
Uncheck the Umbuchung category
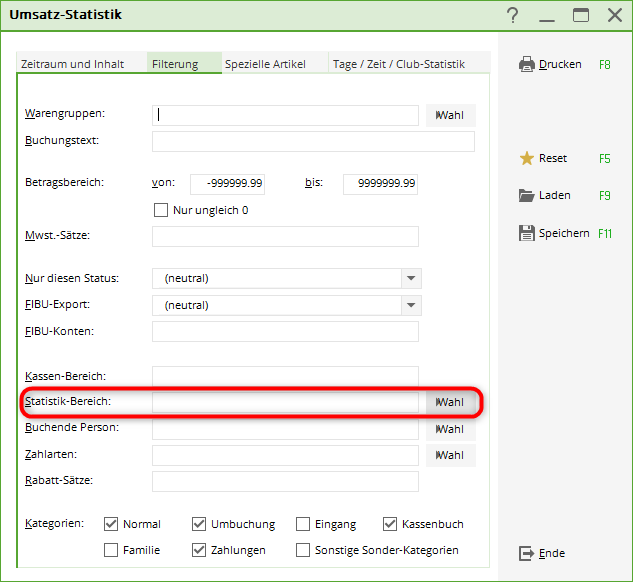tap(198, 524)
